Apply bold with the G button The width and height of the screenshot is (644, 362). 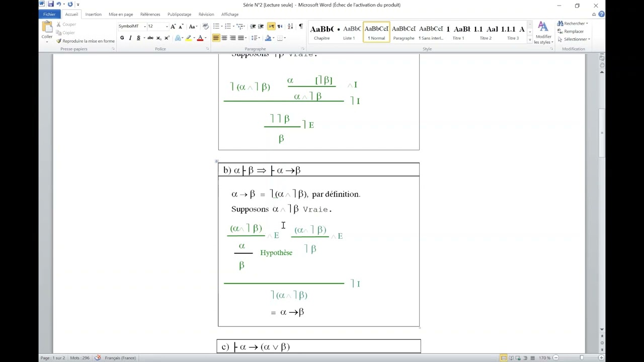point(122,38)
